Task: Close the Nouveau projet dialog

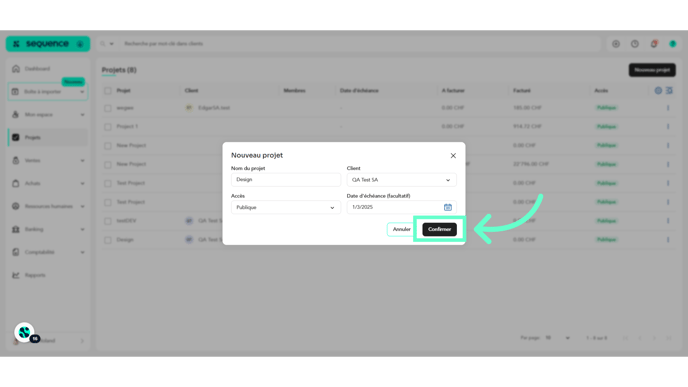Action: pyautogui.click(x=453, y=155)
